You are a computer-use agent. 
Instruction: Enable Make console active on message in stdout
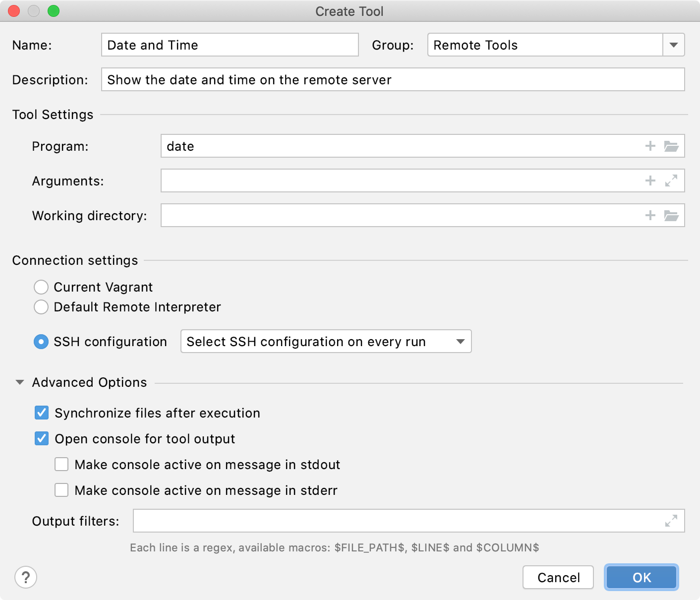tap(61, 464)
